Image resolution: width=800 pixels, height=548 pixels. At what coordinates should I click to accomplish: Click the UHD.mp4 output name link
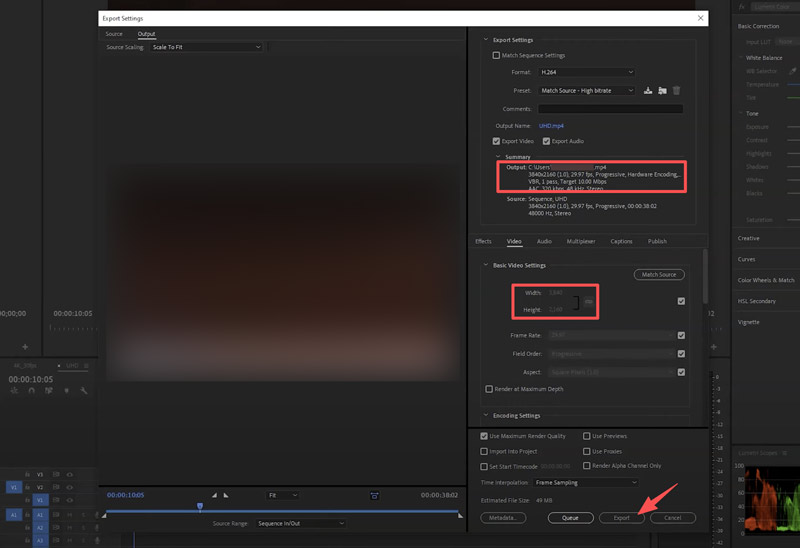(552, 126)
